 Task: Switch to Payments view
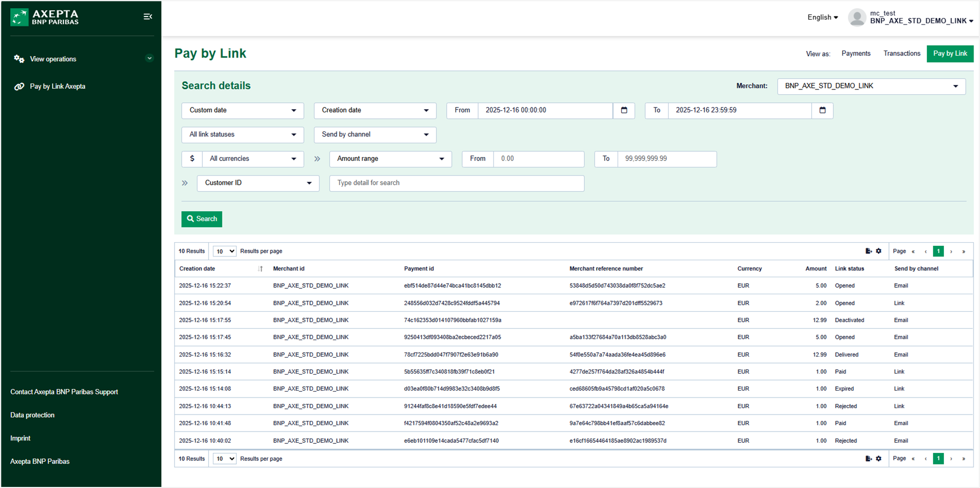855,54
